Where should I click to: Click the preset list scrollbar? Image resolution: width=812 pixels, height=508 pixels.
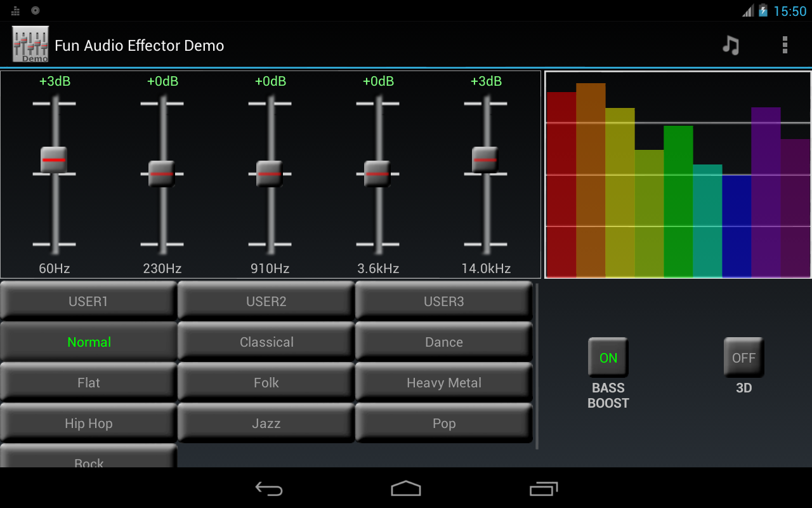point(537,366)
